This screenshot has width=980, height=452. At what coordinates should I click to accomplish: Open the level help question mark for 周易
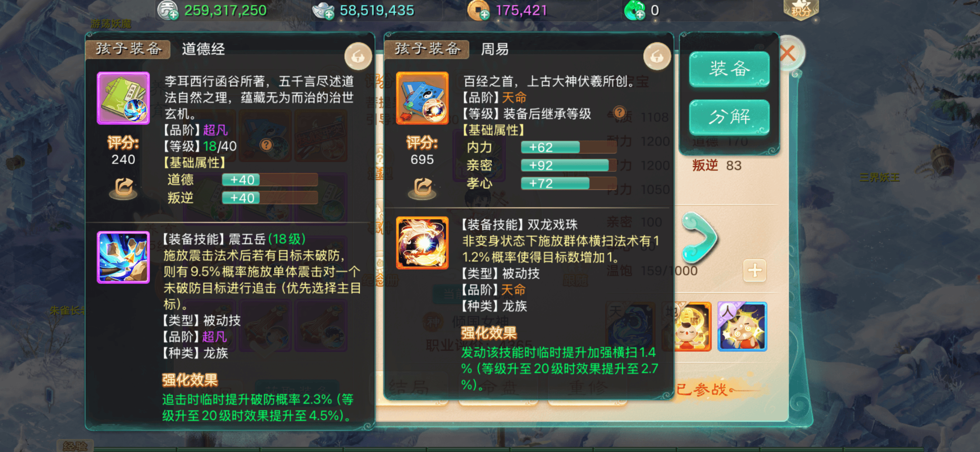point(619,112)
